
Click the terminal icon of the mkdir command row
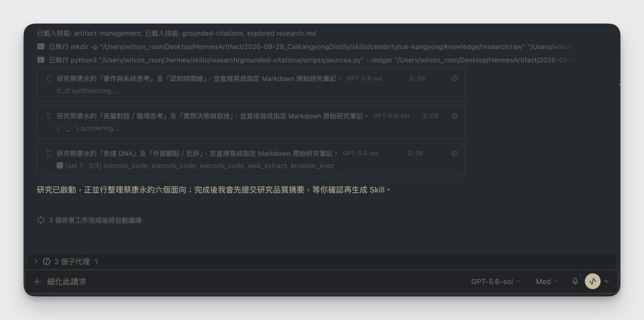click(x=41, y=47)
